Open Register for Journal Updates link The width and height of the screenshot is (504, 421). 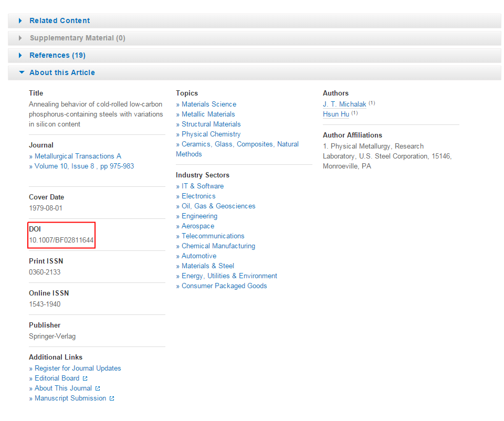tap(78, 368)
